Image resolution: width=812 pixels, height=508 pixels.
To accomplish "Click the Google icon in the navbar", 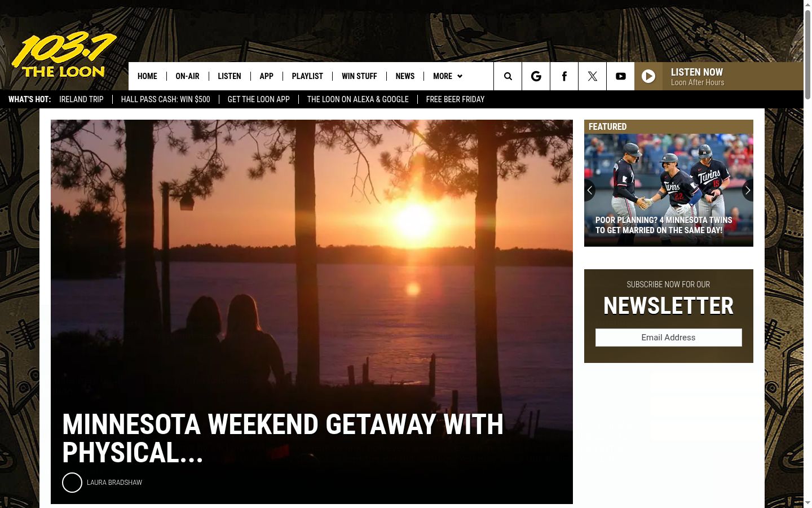I will [x=536, y=76].
